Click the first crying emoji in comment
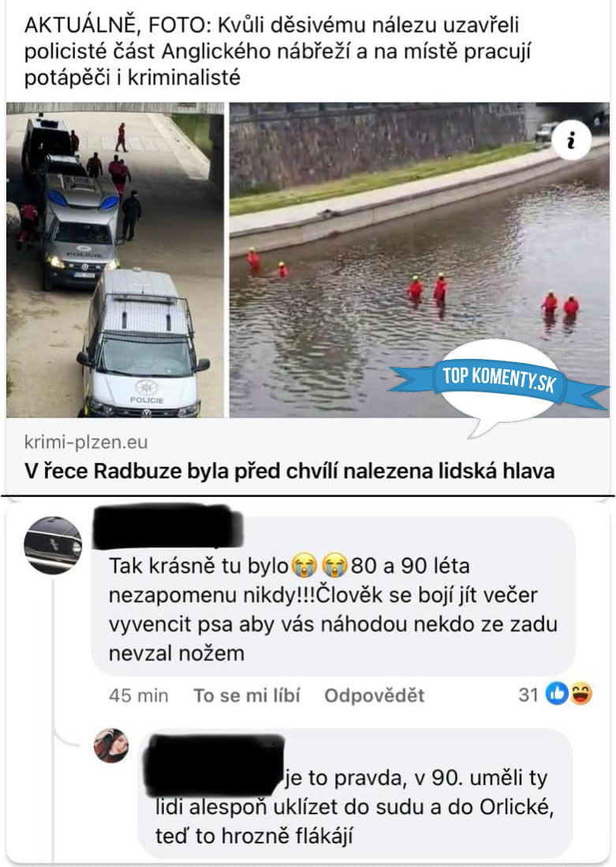 coord(304,565)
